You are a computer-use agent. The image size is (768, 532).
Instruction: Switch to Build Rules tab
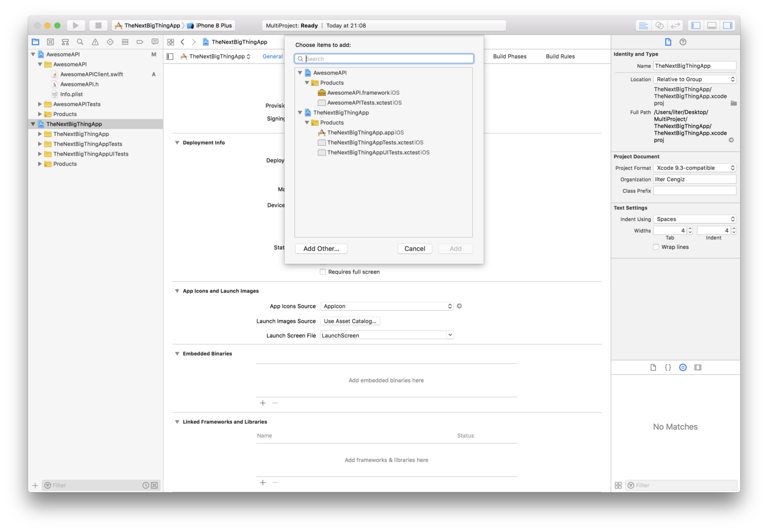(x=560, y=56)
